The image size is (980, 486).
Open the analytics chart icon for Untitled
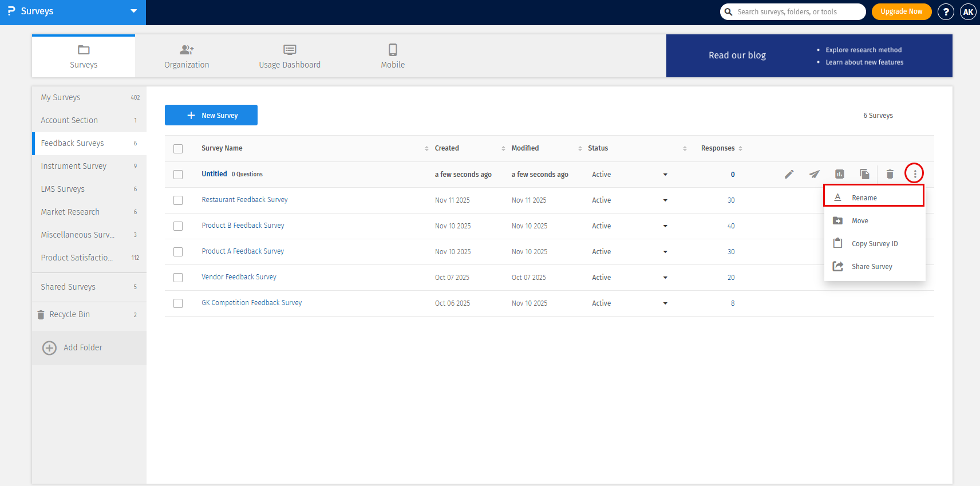pyautogui.click(x=839, y=174)
